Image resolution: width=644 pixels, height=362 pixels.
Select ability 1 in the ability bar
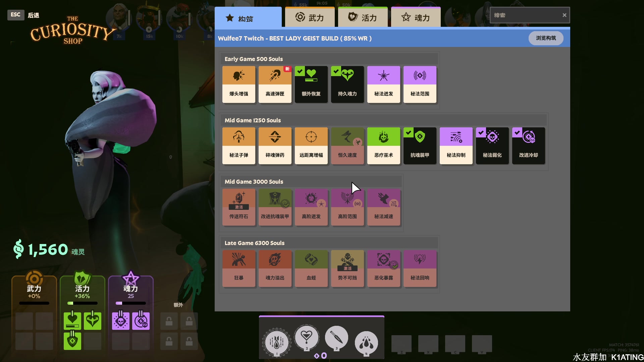277,342
